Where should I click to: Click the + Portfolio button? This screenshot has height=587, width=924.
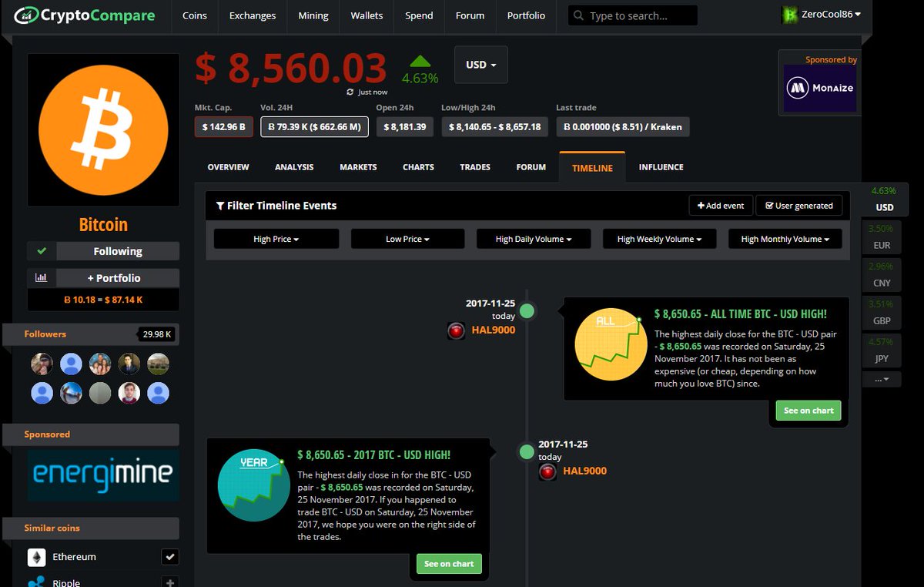coord(118,278)
